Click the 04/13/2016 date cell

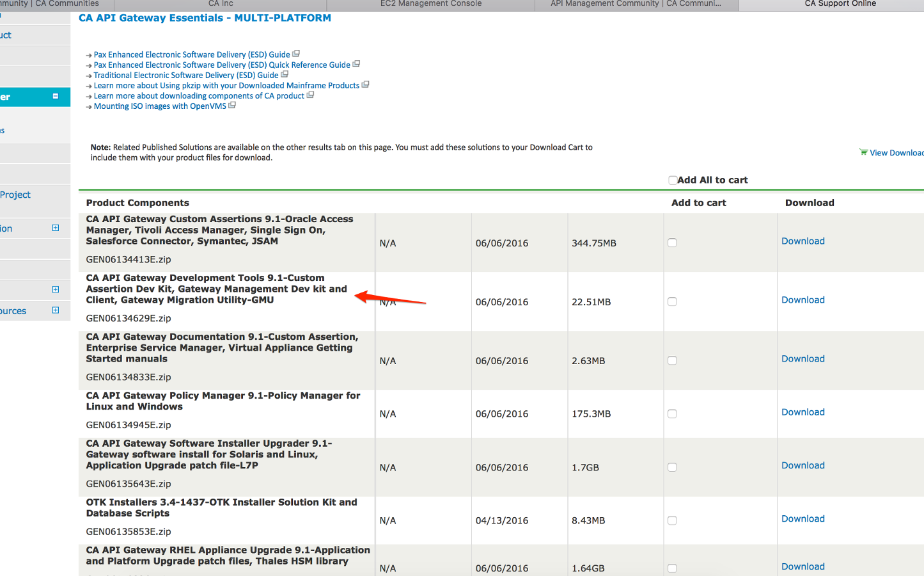[x=502, y=521]
